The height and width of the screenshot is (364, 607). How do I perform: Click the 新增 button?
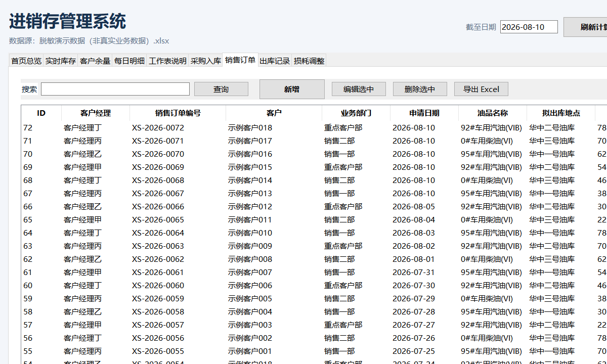292,89
